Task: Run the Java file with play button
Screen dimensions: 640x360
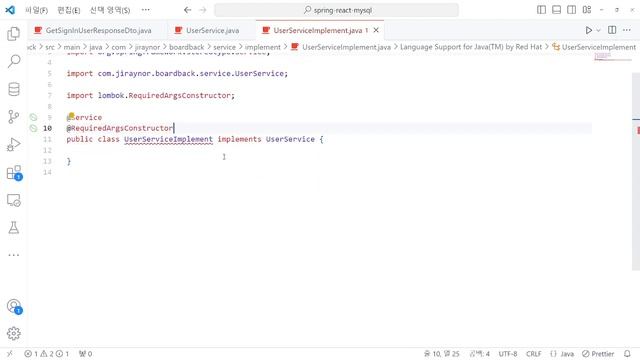Action: [589, 30]
